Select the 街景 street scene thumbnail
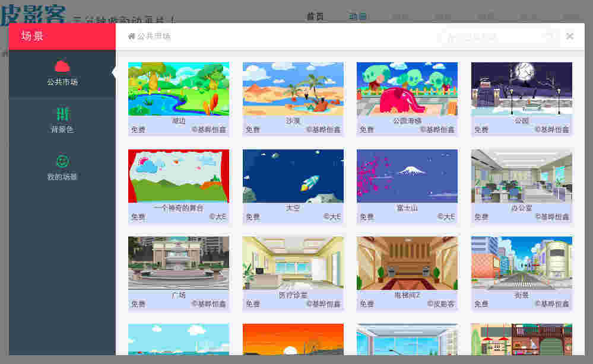The height and width of the screenshot is (364, 593). point(522,263)
